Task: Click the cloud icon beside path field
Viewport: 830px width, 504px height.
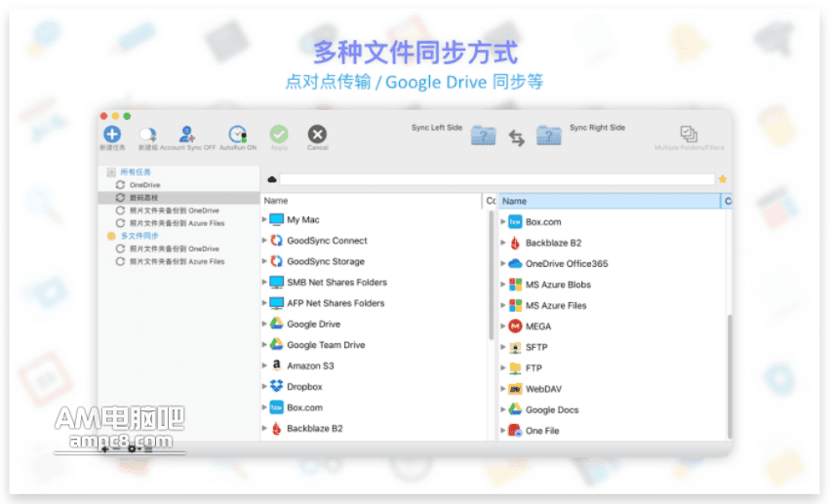Action: (272, 179)
